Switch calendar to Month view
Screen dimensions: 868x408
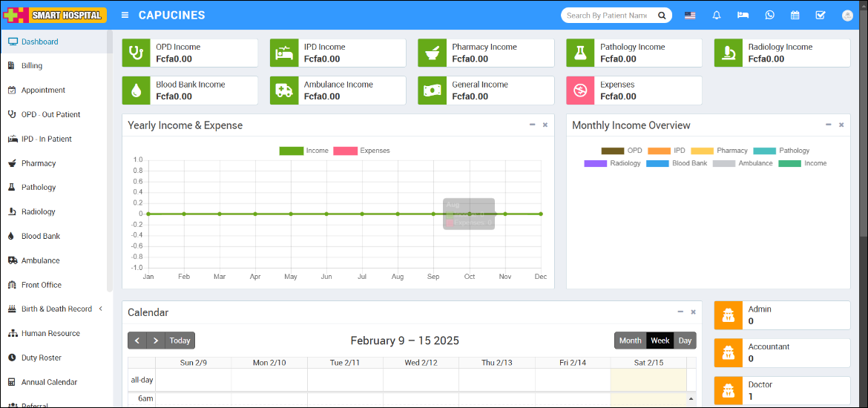[630, 340]
